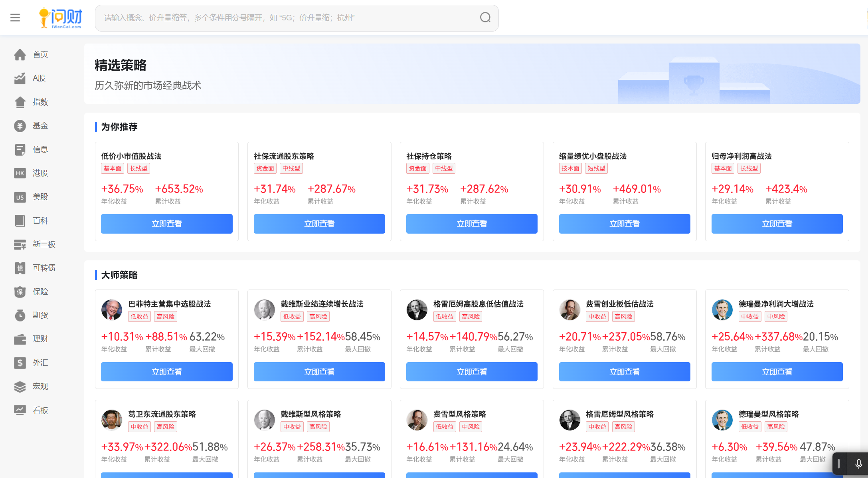The image size is (868, 478).
Task: Open the 宏观 sidebar menu item
Action: point(40,386)
